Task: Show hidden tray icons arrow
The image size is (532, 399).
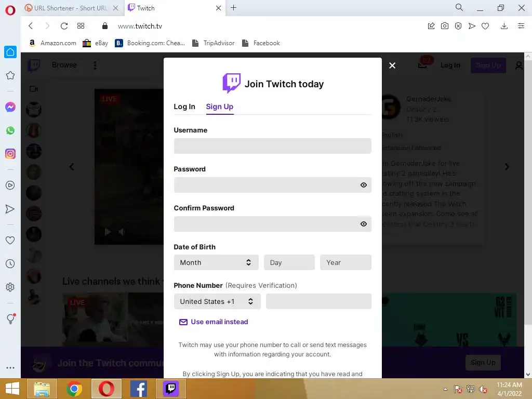Action: click(x=445, y=389)
